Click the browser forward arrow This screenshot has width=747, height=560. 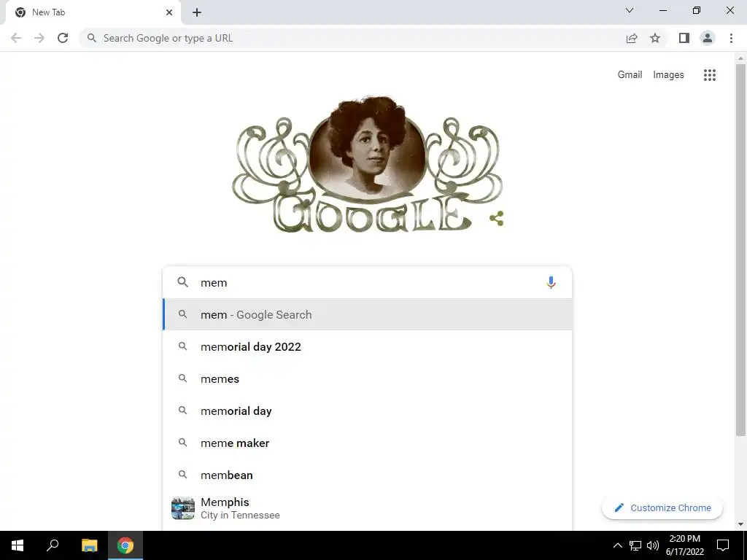pyautogui.click(x=39, y=38)
